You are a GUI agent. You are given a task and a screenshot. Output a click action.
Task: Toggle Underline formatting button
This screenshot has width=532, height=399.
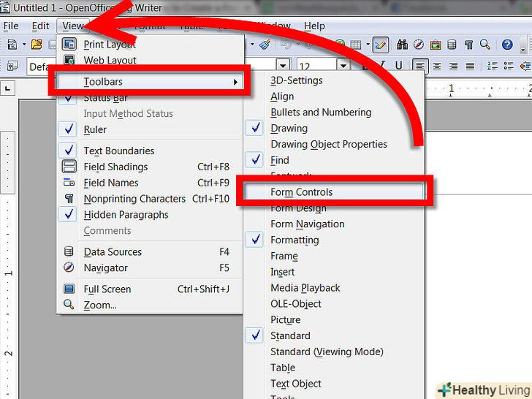pyautogui.click(x=399, y=66)
